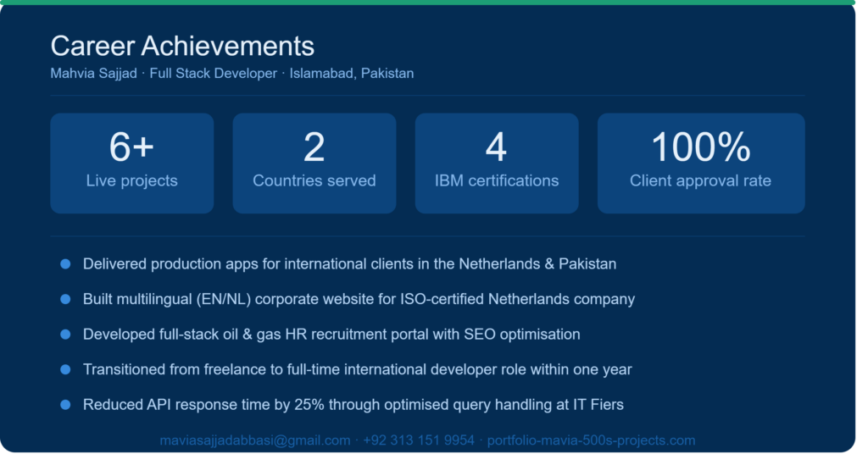Click the bullet dot beside Delivered production apps
The width and height of the screenshot is (868, 465).
tap(65, 264)
